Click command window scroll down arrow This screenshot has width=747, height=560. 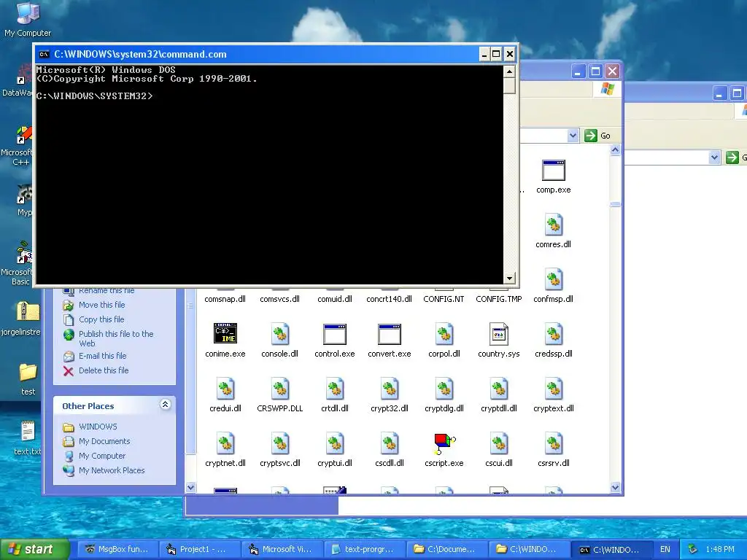(509, 278)
